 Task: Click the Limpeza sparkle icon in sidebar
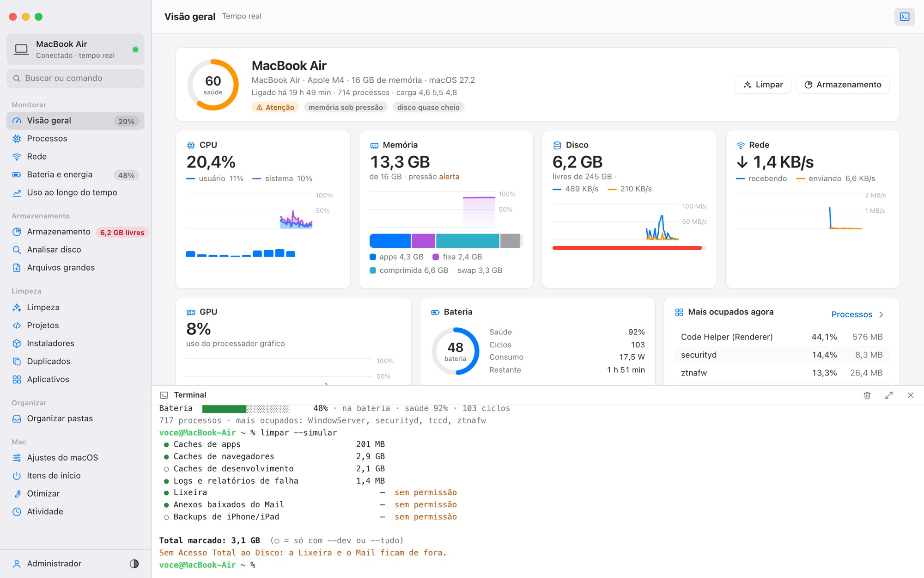tap(17, 307)
